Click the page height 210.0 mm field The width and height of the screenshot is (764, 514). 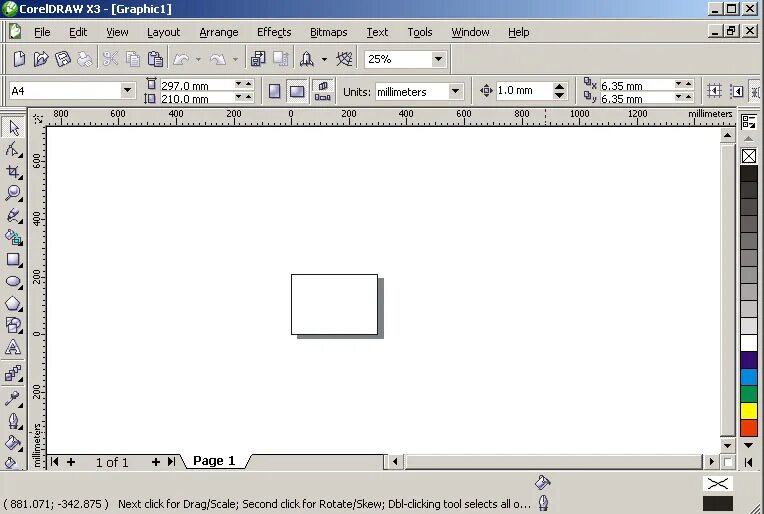click(x=196, y=98)
